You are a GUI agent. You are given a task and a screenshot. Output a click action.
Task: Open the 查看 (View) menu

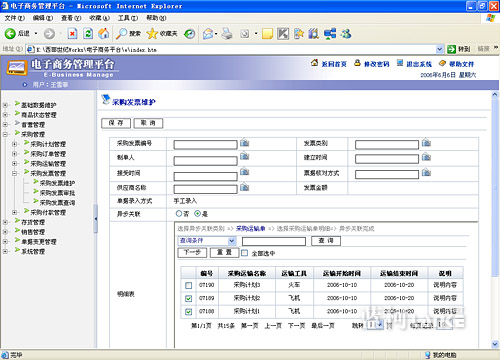click(x=71, y=18)
